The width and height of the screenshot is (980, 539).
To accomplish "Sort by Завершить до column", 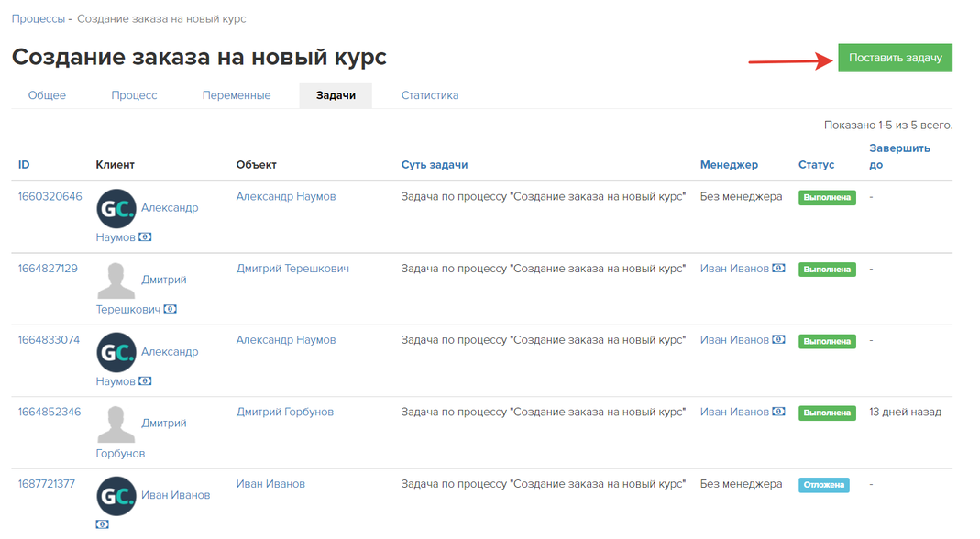I will tap(899, 156).
